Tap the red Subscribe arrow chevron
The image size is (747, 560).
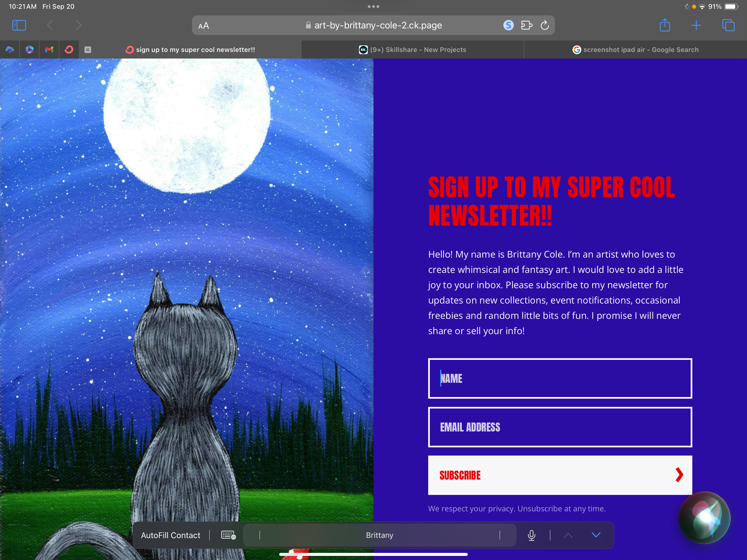pos(679,475)
